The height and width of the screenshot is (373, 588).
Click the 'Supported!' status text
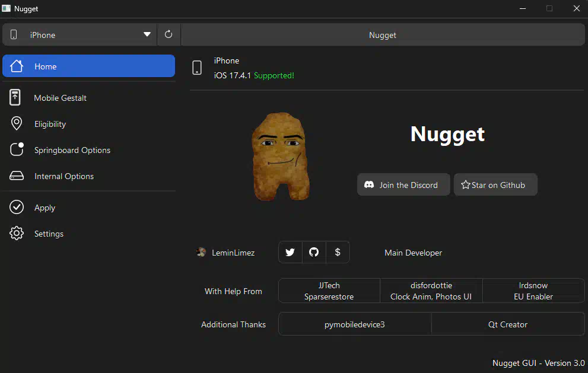point(274,75)
